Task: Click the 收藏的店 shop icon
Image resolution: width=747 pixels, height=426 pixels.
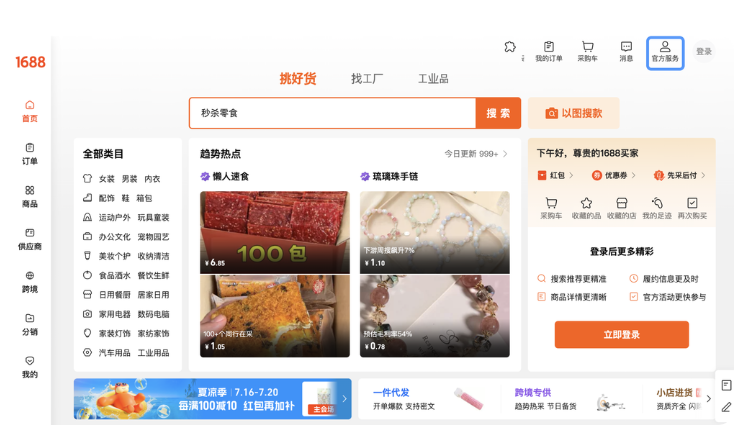Action: click(x=622, y=208)
